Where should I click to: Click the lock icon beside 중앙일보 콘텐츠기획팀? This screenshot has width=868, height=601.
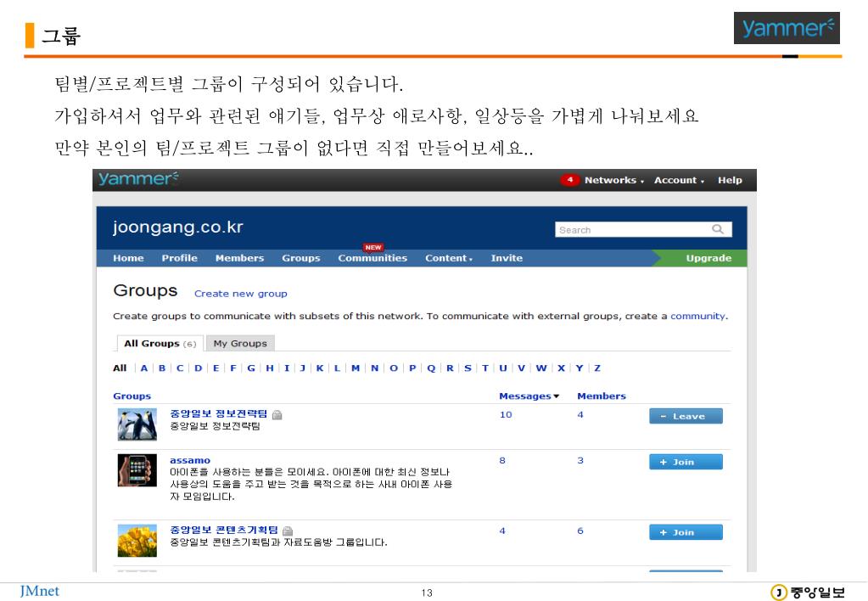pos(288,531)
